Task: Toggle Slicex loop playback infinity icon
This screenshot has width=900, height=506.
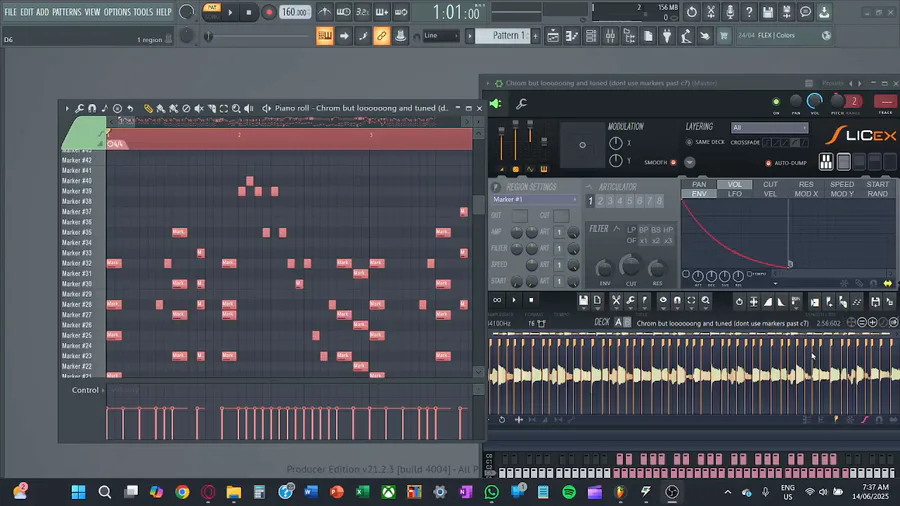Action: click(496, 300)
